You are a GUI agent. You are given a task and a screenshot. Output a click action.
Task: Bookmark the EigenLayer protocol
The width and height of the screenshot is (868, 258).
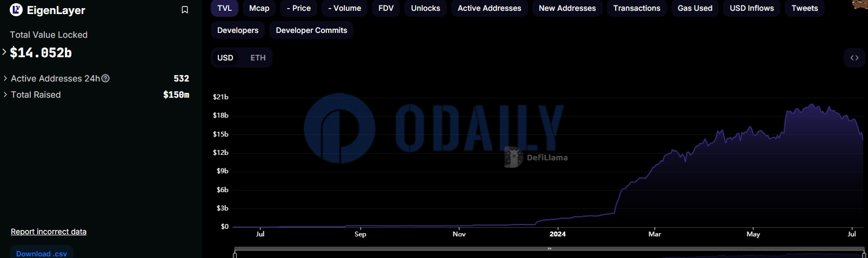coord(185,10)
